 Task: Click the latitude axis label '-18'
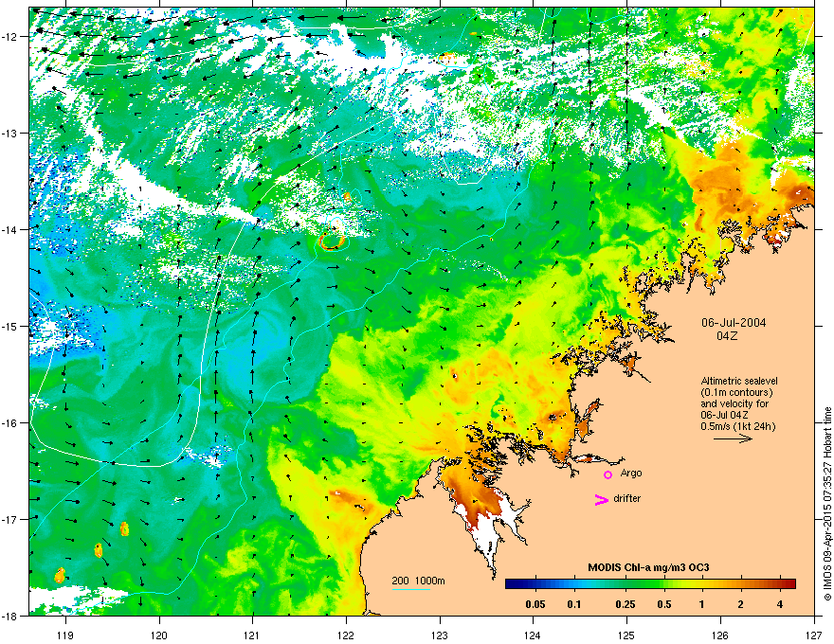[11, 616]
